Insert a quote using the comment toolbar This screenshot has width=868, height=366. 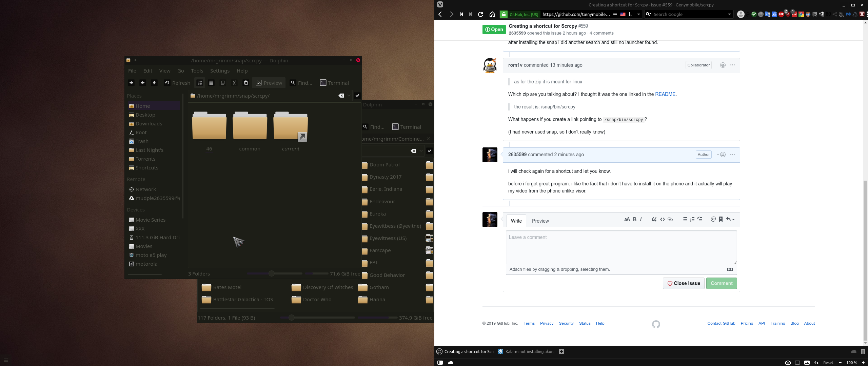[x=654, y=219]
